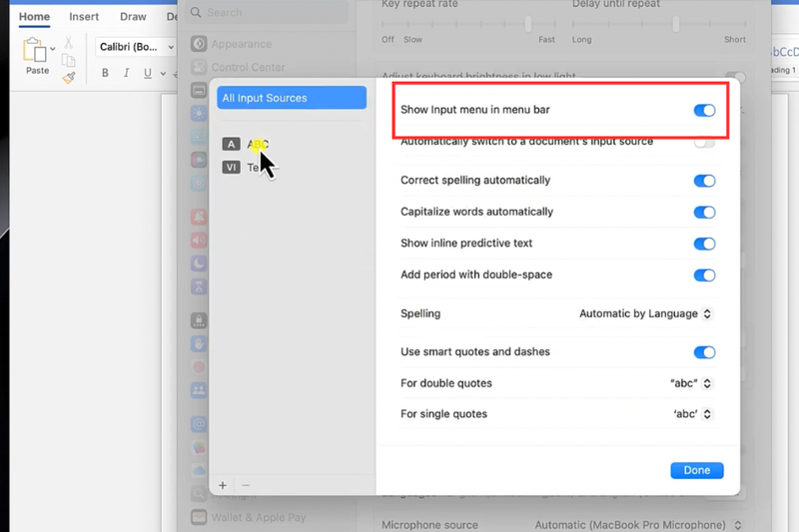The width and height of the screenshot is (799, 532).
Task: Click the Key repeat rate slider knob
Action: [528, 24]
